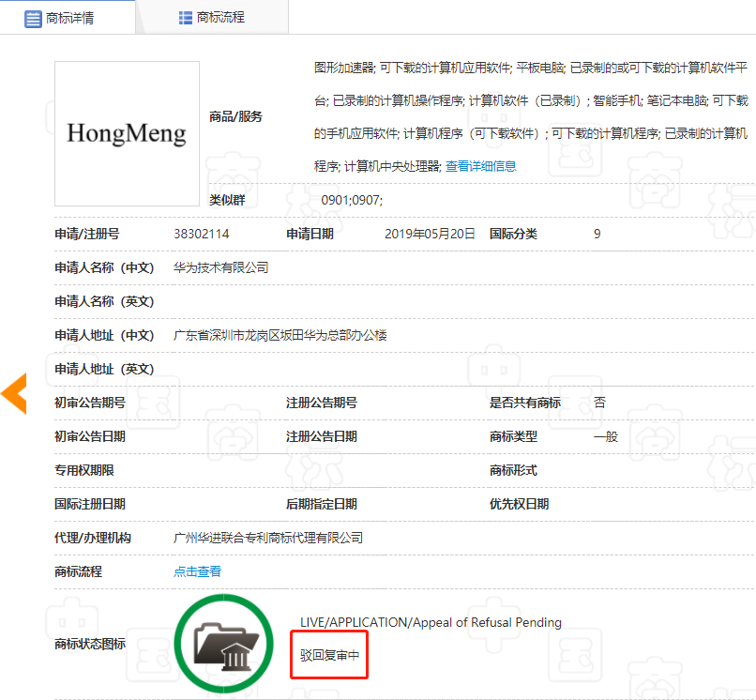Open the HongMeng trademark image
The height and width of the screenshot is (700, 756).
pyautogui.click(x=127, y=133)
